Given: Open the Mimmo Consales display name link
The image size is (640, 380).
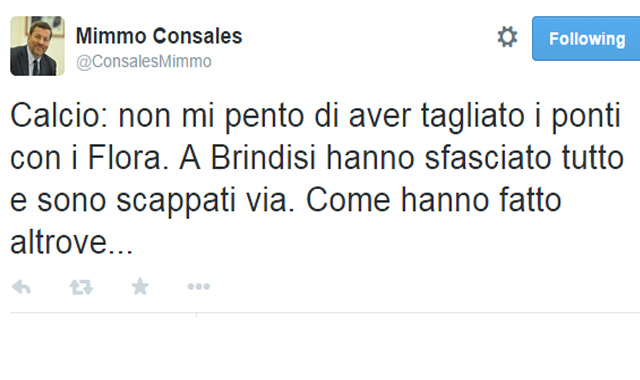Looking at the screenshot, I should click(159, 36).
